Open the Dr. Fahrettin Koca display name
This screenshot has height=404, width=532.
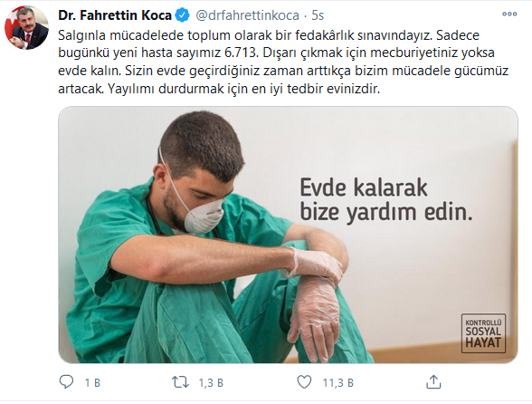pyautogui.click(x=115, y=15)
